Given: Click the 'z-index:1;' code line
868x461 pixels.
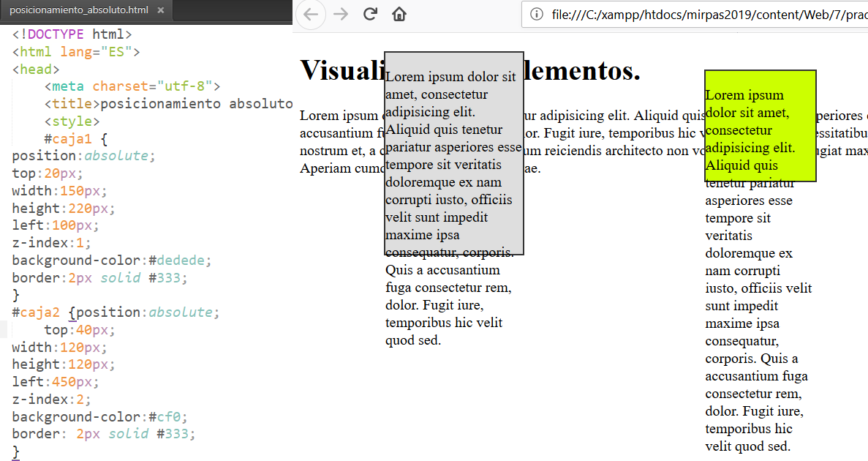Looking at the screenshot, I should 52,243.
